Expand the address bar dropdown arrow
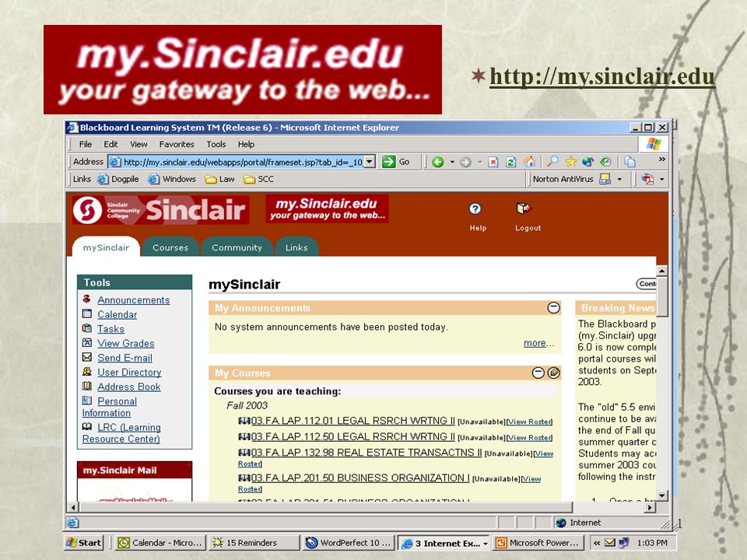 point(369,162)
